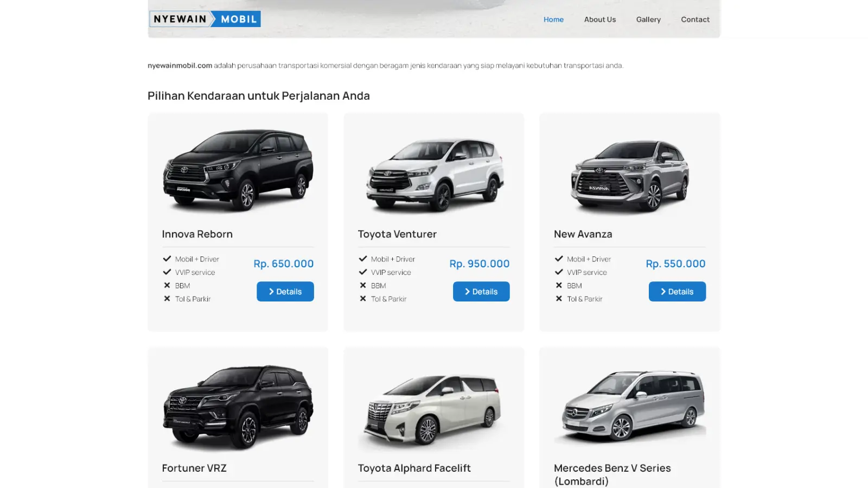The height and width of the screenshot is (488, 868).
Task: Click checkmark icon next to Innova Mobil + Driver
Action: [167, 259]
